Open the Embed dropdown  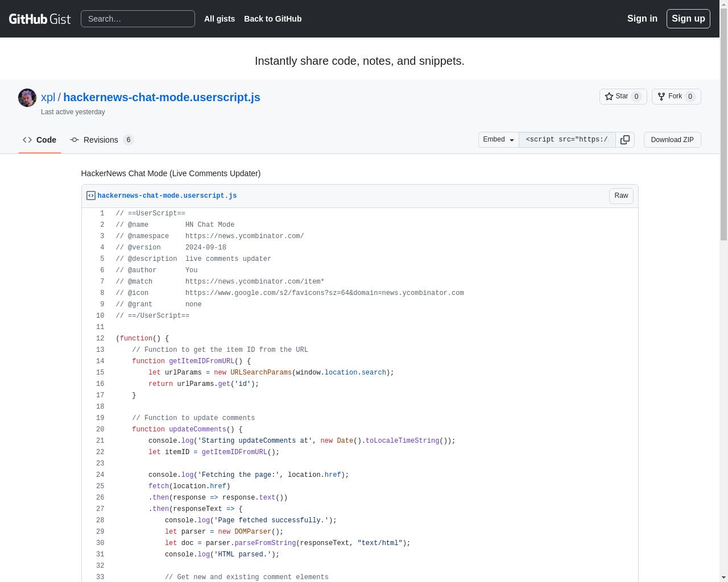click(x=499, y=140)
